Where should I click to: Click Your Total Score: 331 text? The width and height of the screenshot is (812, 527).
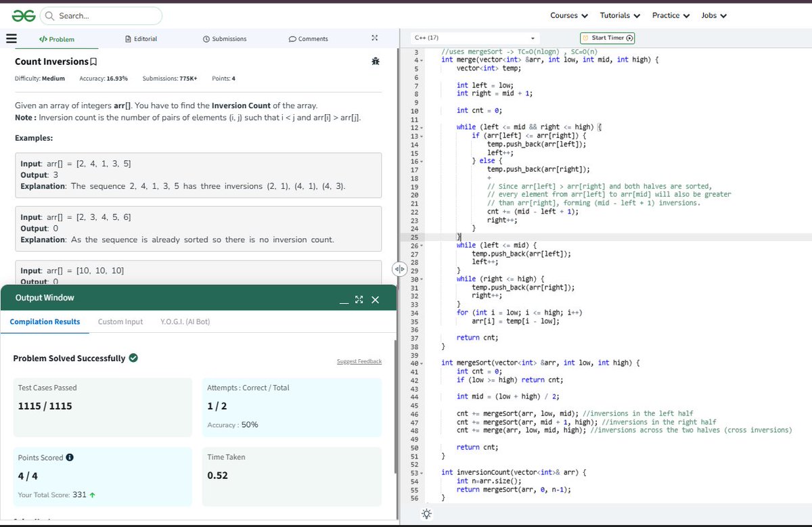tap(52, 495)
